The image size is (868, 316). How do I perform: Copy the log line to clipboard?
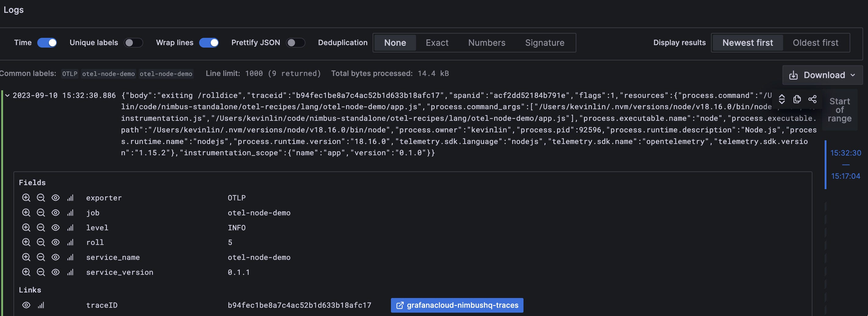click(x=797, y=99)
